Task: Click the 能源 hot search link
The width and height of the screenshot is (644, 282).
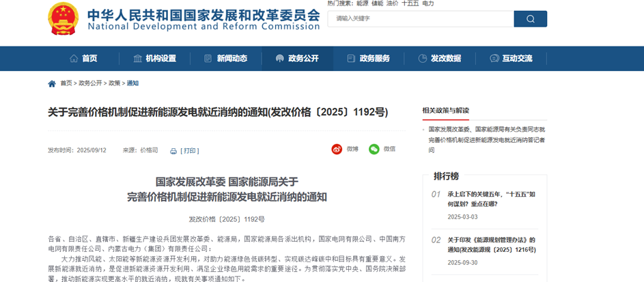Action: coord(362,3)
